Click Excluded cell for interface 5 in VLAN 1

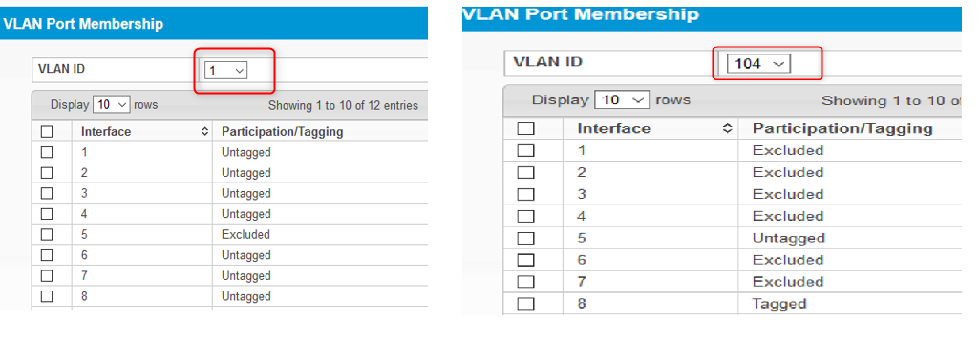click(245, 235)
